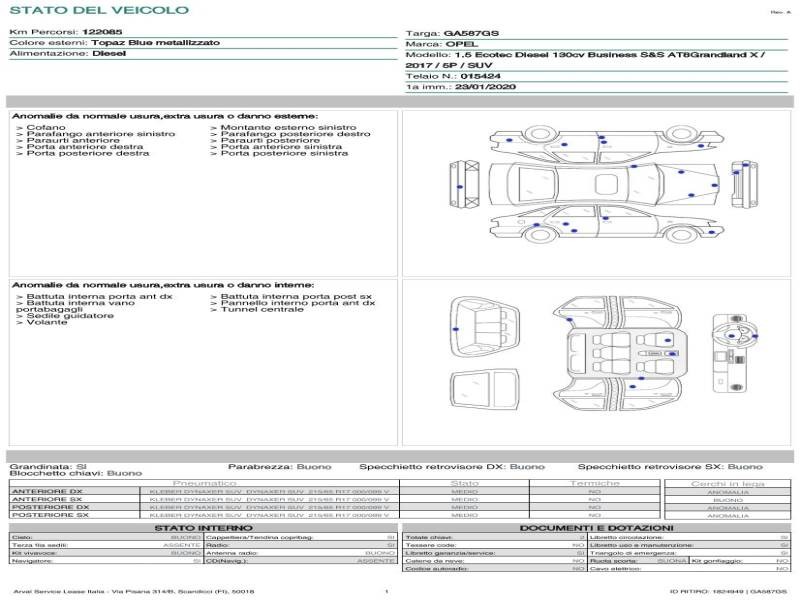Select the POSTERIORE DX tire row label

[50, 508]
